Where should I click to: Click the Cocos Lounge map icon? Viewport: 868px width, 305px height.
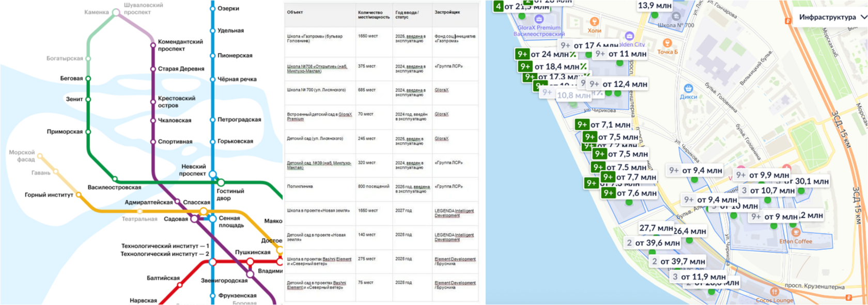point(774,292)
